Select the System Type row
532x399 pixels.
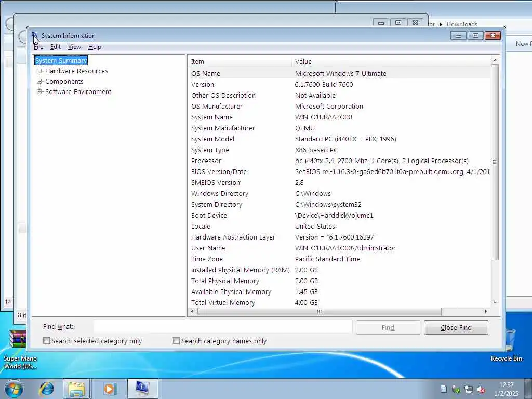(x=339, y=150)
